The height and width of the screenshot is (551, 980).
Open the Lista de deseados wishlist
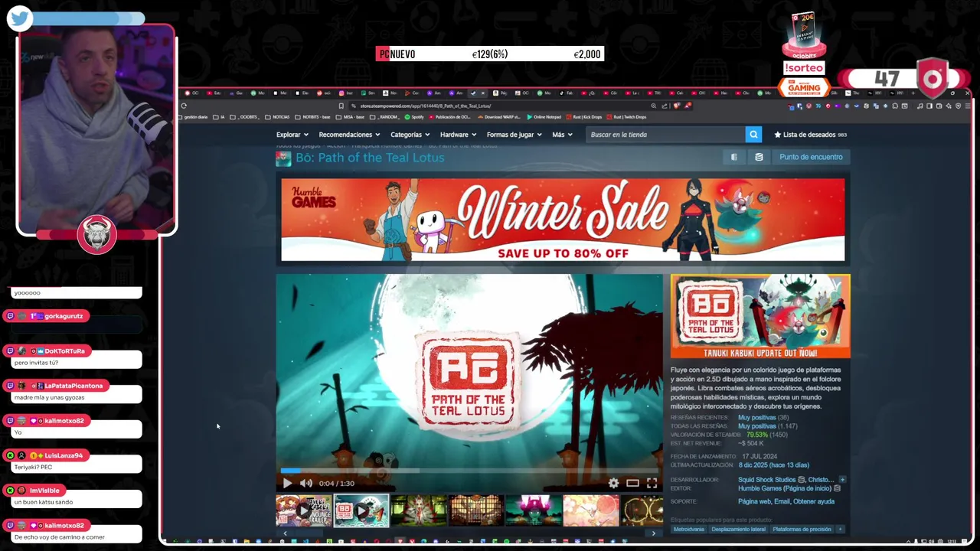point(810,135)
